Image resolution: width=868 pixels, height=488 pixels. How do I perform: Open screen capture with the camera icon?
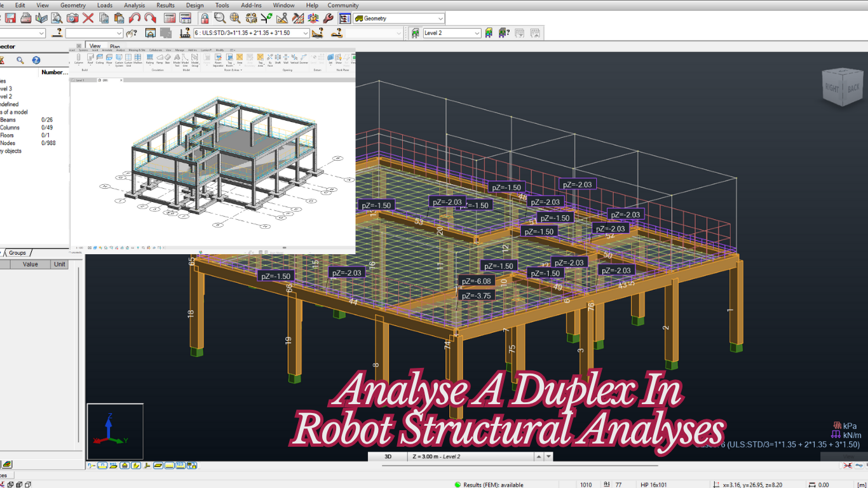point(72,18)
